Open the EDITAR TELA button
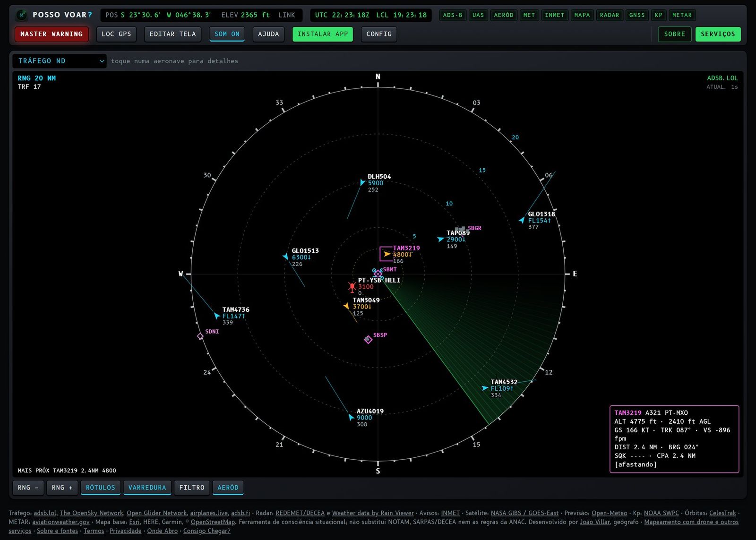 tap(172, 34)
